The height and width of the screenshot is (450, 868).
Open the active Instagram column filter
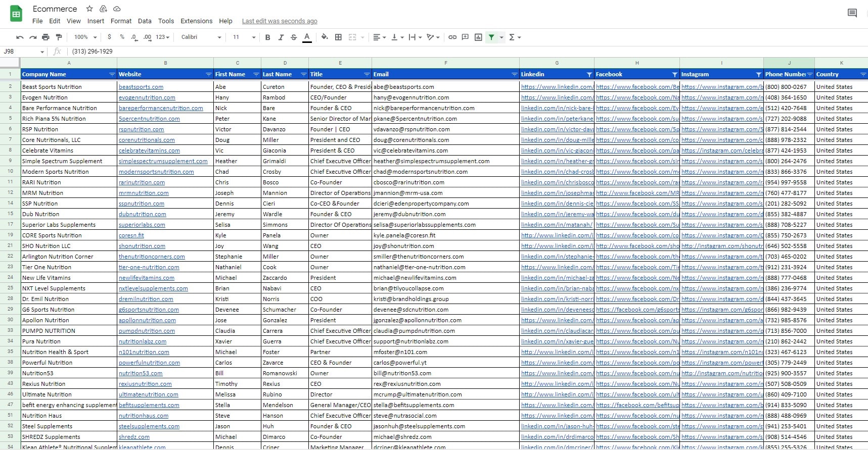pyautogui.click(x=758, y=74)
